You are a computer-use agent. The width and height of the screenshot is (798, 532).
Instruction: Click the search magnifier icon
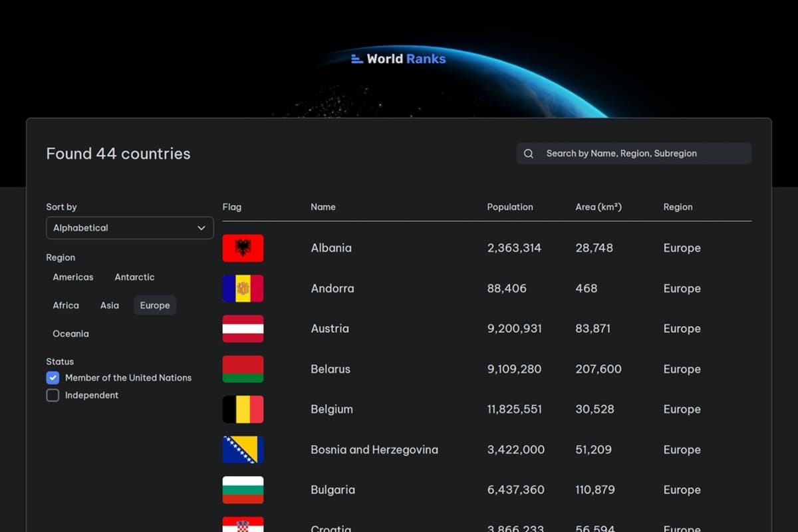click(529, 154)
